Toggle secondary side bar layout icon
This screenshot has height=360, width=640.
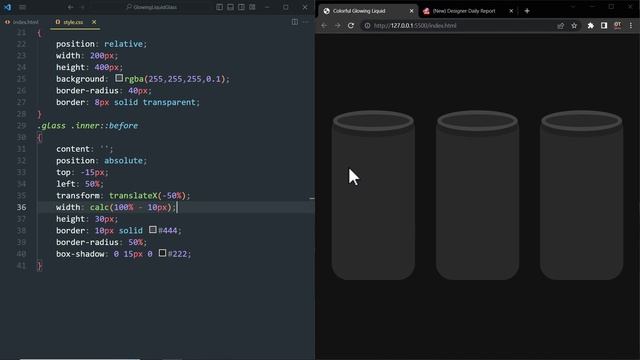tap(242, 7)
